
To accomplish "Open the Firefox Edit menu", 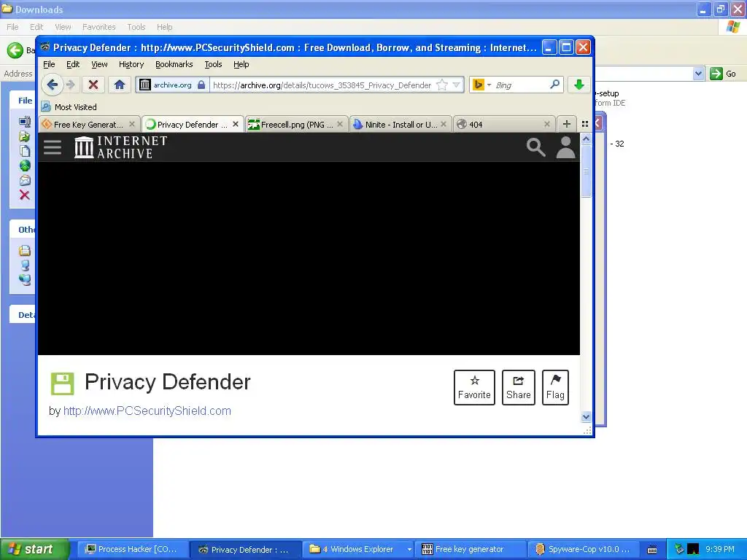I will click(73, 64).
